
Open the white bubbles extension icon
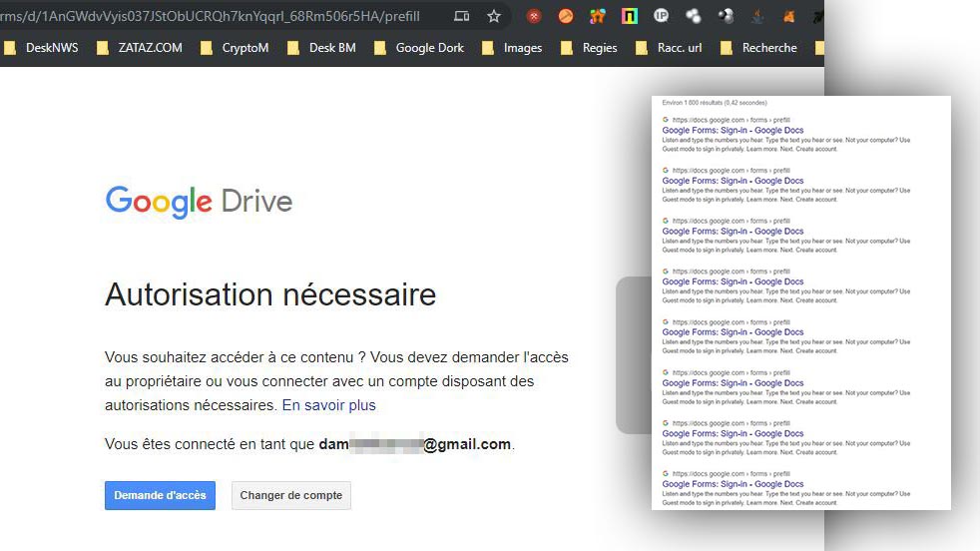[x=694, y=16]
